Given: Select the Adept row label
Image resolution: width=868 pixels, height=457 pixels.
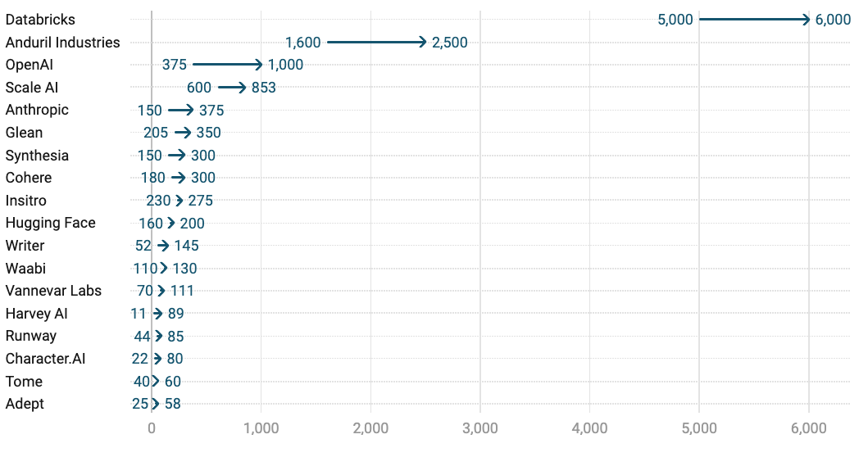Looking at the screenshot, I should 25,404.
